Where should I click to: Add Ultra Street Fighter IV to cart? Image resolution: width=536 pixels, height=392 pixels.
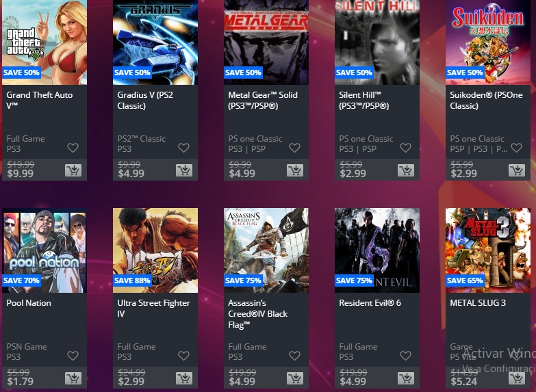tap(184, 378)
